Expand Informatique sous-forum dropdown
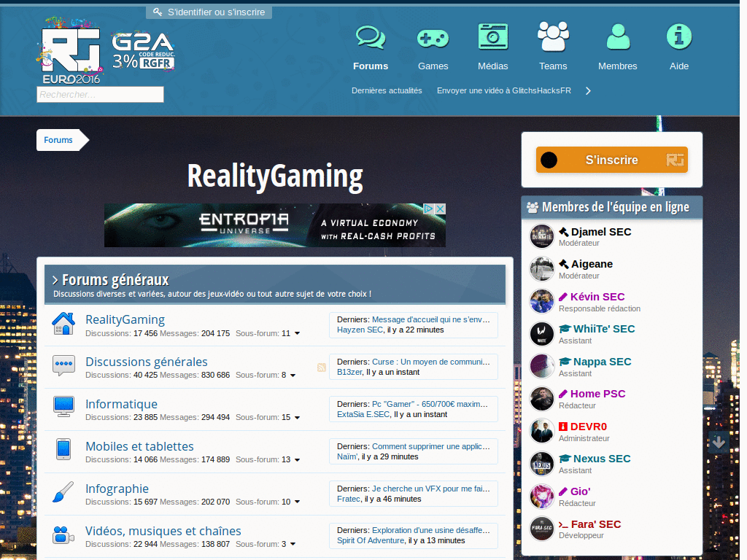Screen dimensions: 747x560 tap(298, 418)
